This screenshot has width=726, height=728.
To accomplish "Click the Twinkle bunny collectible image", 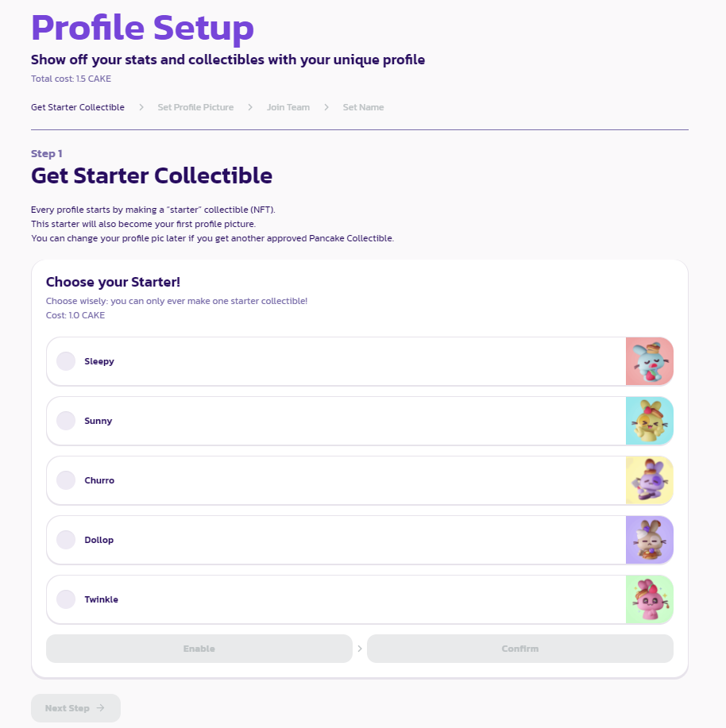I will (649, 599).
